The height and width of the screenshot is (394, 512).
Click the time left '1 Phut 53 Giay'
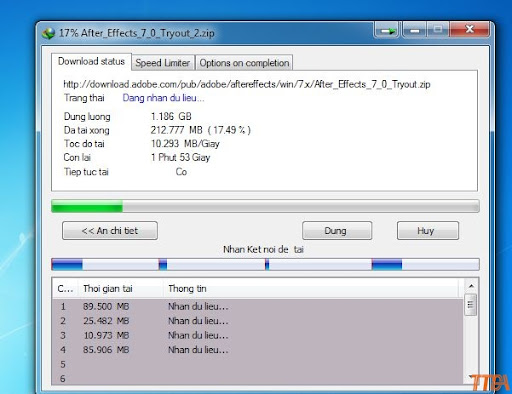coord(180,157)
